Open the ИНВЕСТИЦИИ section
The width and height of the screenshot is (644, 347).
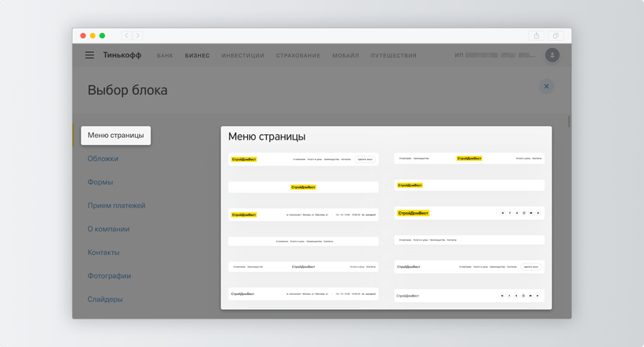pyautogui.click(x=243, y=55)
